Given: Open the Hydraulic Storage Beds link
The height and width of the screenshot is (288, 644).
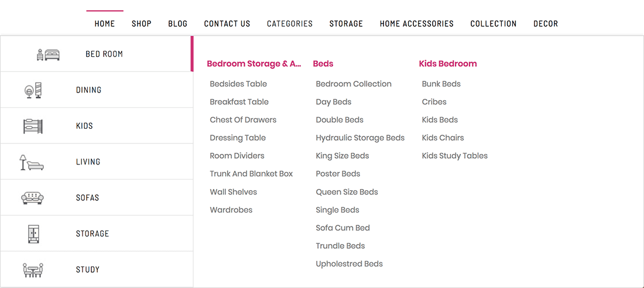Looking at the screenshot, I should click(360, 138).
